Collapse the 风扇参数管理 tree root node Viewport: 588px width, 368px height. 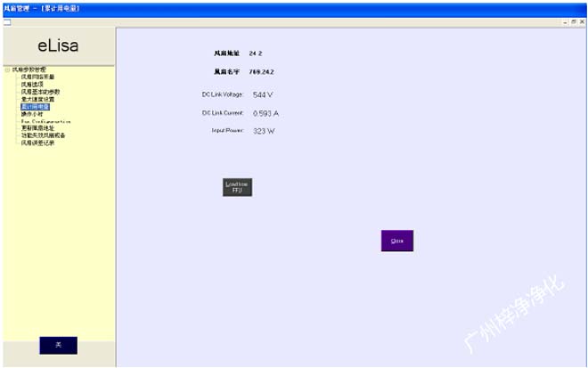6,70
